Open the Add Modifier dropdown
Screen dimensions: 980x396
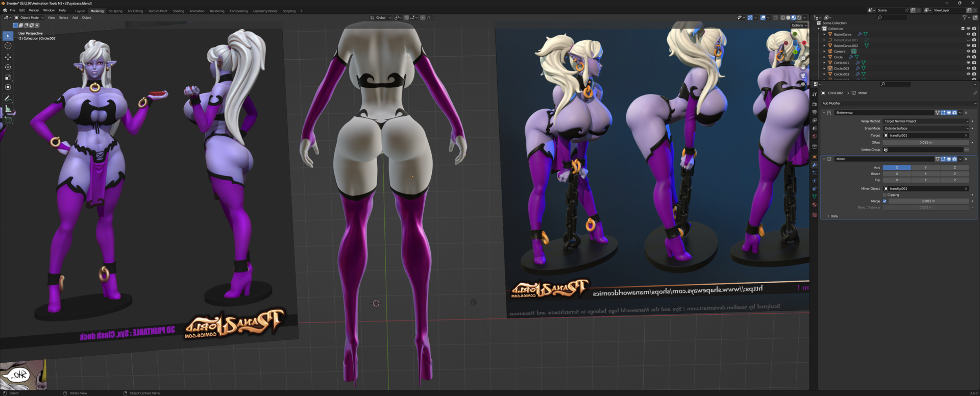point(899,103)
